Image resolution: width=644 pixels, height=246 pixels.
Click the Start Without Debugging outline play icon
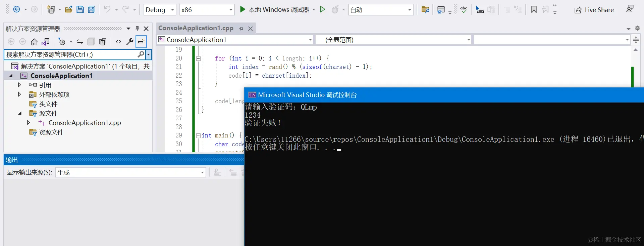point(322,9)
